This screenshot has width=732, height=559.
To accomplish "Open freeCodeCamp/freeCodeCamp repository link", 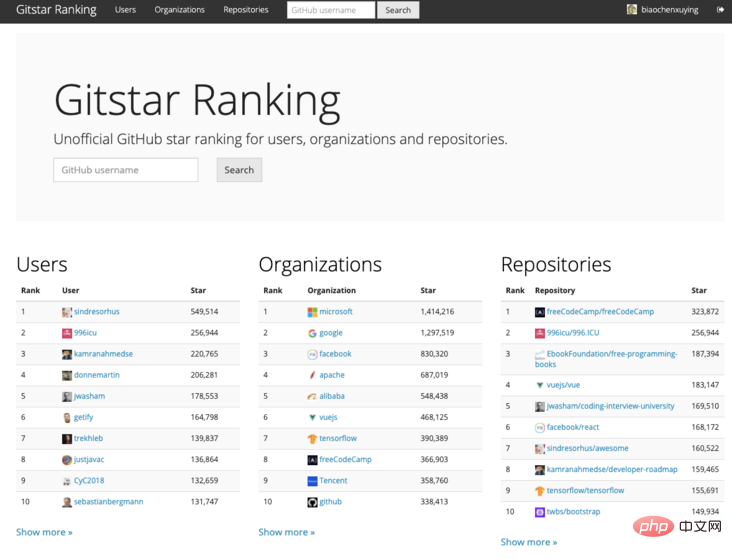I will click(600, 311).
